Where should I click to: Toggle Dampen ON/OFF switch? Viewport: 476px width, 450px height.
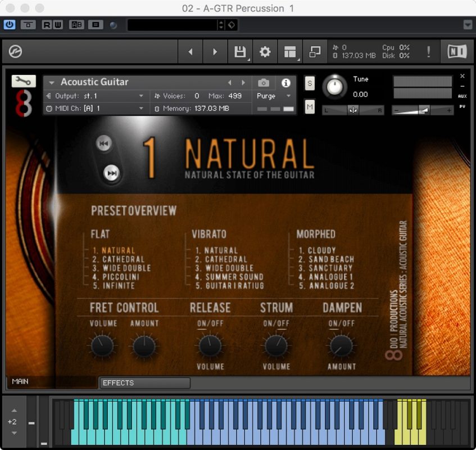(x=342, y=325)
